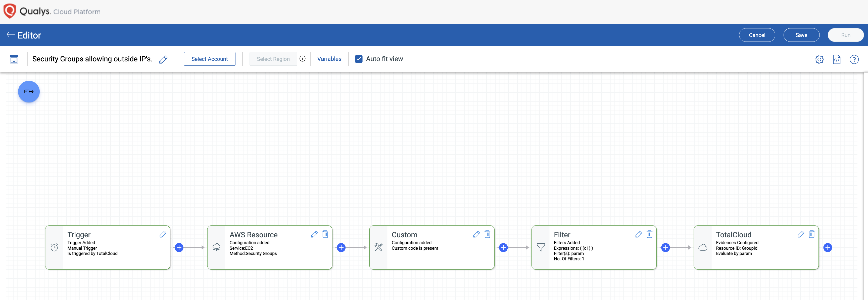Screen dimensions: 868x300
Task: Delete the Filter node
Action: click(649, 234)
